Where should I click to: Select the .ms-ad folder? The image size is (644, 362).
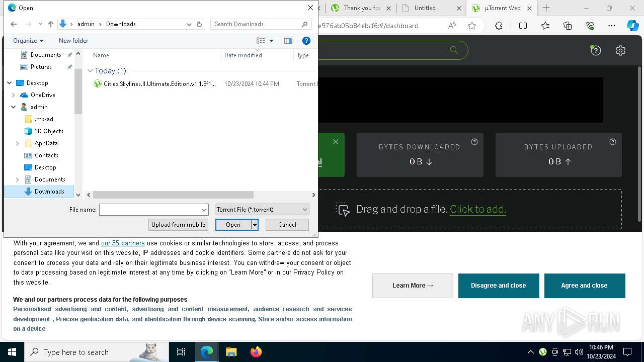[x=44, y=119]
